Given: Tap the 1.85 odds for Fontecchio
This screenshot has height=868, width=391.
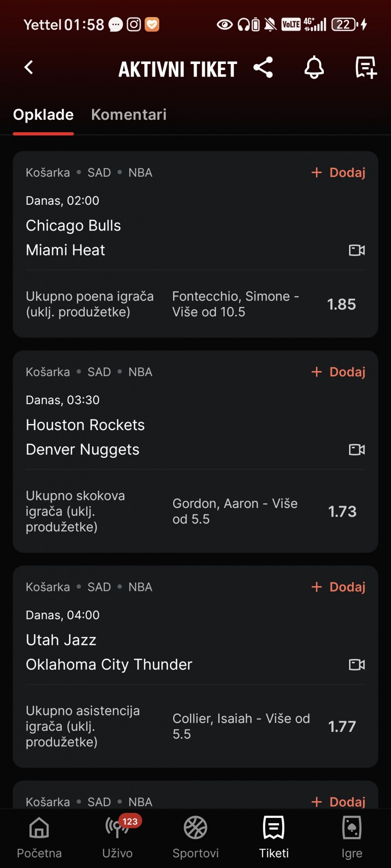Looking at the screenshot, I should point(341,304).
